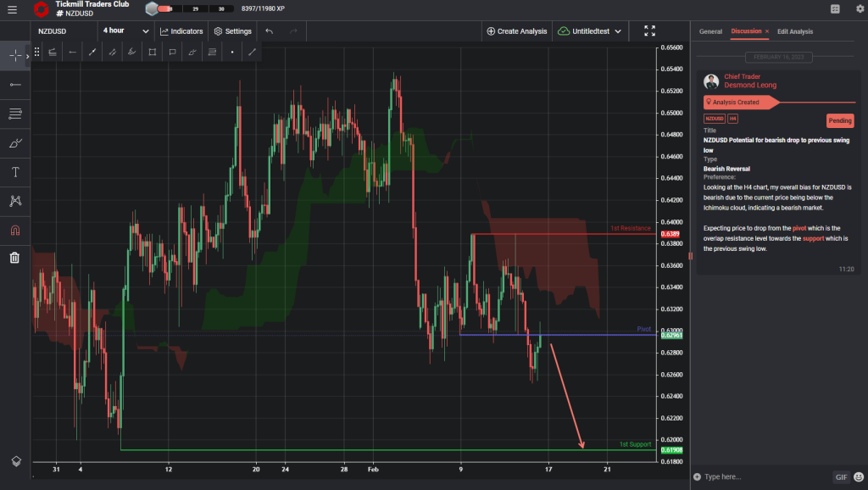Select the trend line tool
The width and height of the screenshot is (868, 490).
(92, 52)
